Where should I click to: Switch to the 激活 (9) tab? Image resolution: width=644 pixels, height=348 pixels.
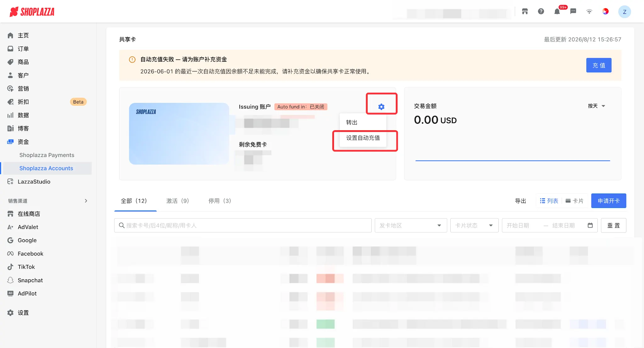click(x=178, y=201)
